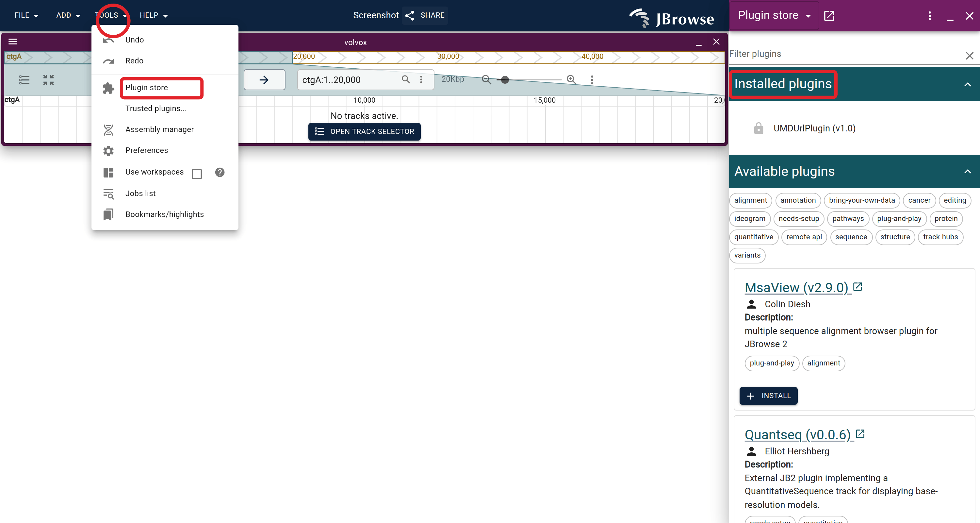Image resolution: width=980 pixels, height=523 pixels.
Task: Filter plugins by pathways tag
Action: click(848, 218)
